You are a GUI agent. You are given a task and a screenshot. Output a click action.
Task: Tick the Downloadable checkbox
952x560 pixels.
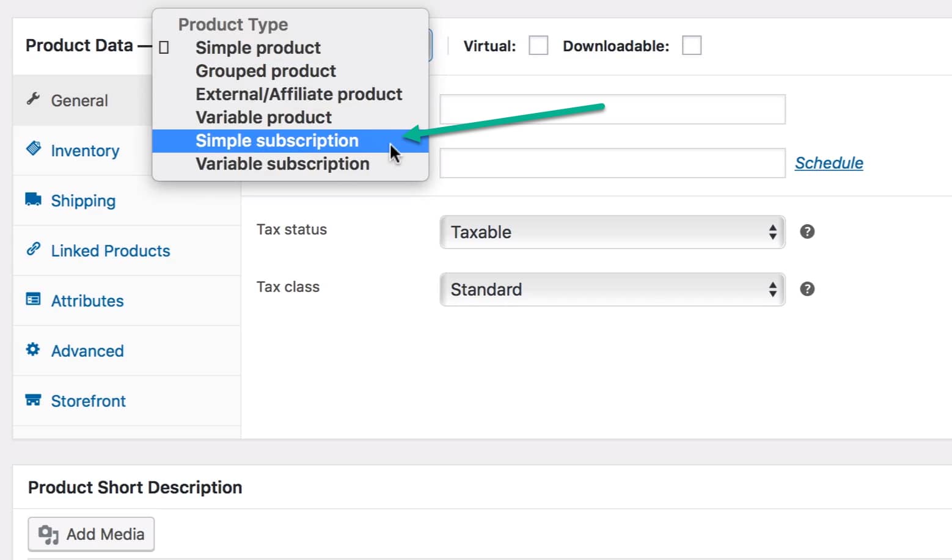pos(691,46)
